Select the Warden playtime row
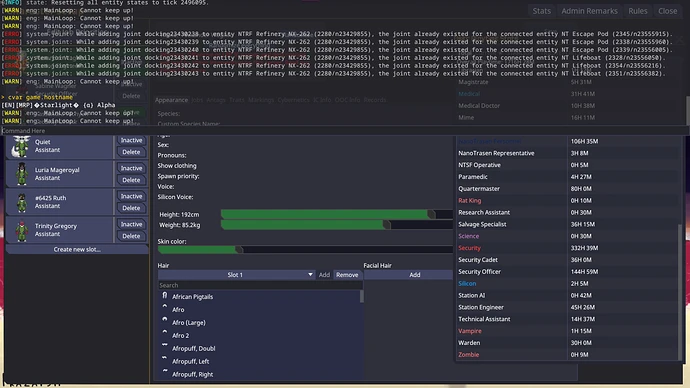Viewport: 690px width, 388px height. click(568, 343)
